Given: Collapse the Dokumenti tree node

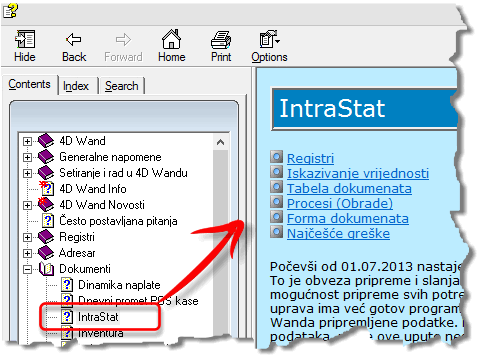Looking at the screenshot, I should tap(27, 269).
